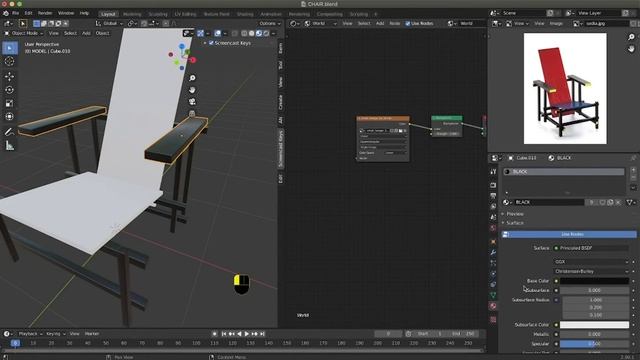Image resolution: width=640 pixels, height=360 pixels.
Task: Open the Add menu in 3D viewport header
Action: (86, 33)
